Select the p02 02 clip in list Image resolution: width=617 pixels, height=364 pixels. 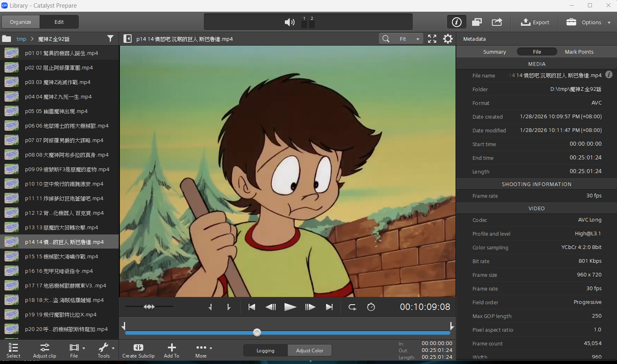[x=59, y=67]
